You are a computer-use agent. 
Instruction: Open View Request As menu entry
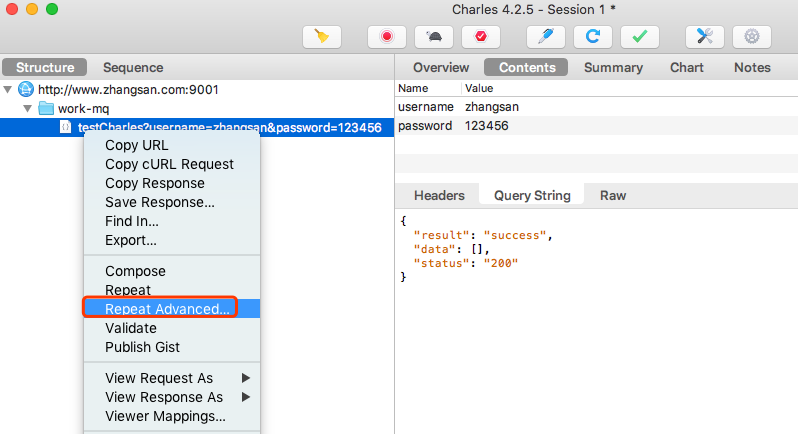(172, 378)
